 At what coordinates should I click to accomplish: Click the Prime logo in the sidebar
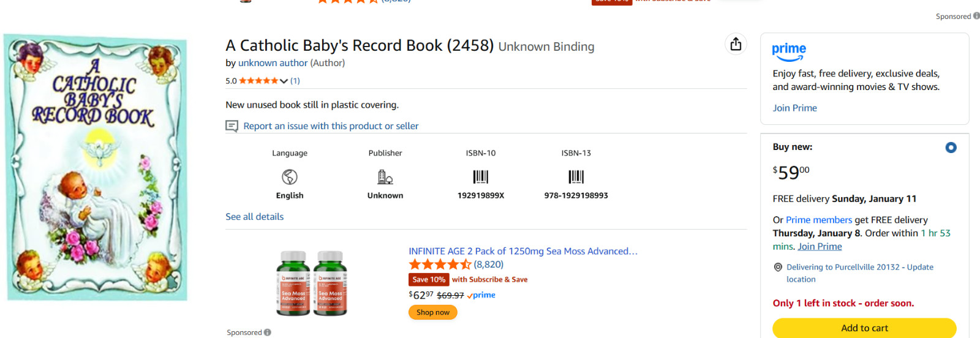point(789,51)
